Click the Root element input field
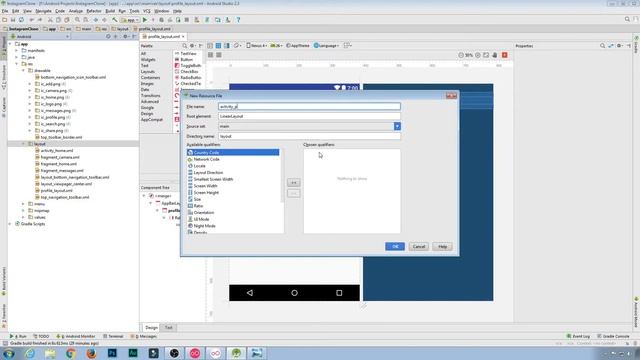640x360 pixels. [x=309, y=116]
